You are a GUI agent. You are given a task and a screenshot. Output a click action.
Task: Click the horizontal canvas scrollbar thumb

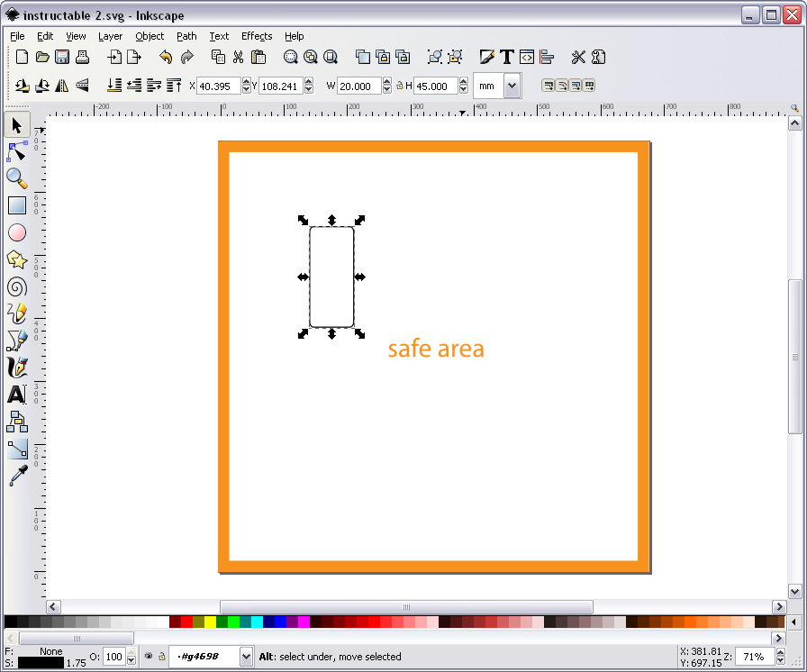[x=406, y=607]
